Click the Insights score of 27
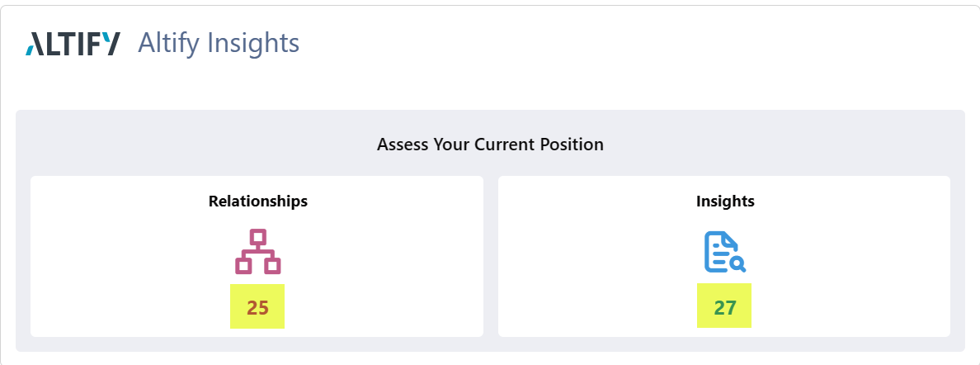The image size is (980, 365). tap(725, 307)
